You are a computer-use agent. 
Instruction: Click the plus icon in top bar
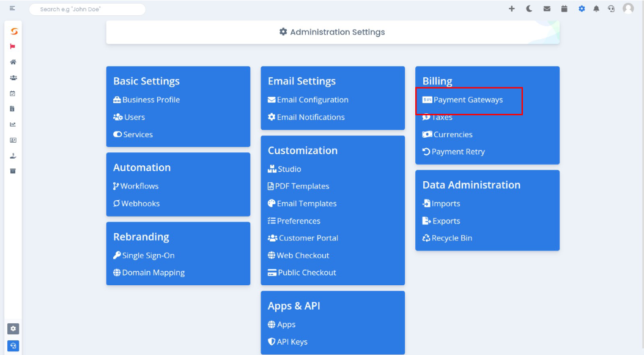(x=511, y=9)
